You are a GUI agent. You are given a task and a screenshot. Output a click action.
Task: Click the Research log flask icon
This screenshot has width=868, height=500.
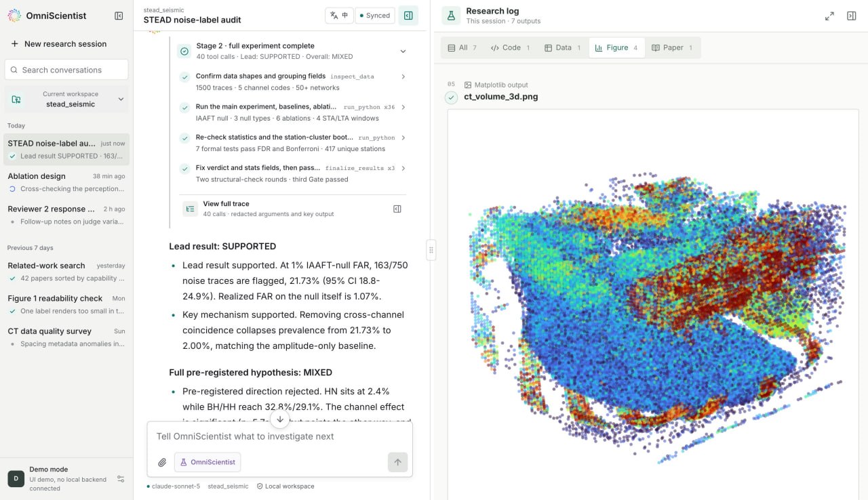click(x=451, y=16)
